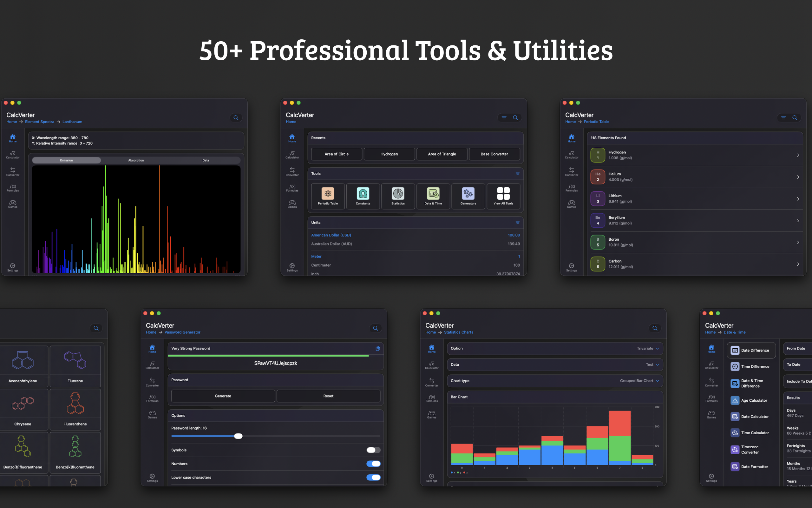812x508 pixels.
Task: Expand the Boron row chevron
Action: [798, 242]
